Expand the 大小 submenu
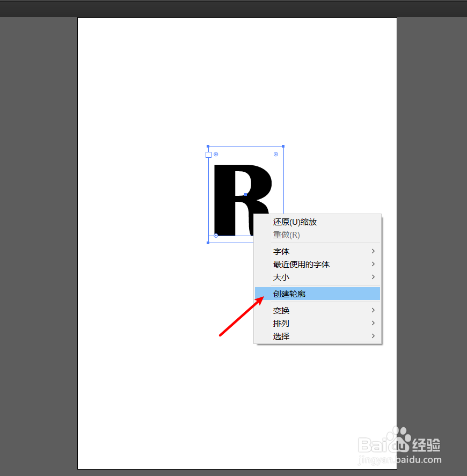Screen dimensions: 467x476 tap(281, 277)
